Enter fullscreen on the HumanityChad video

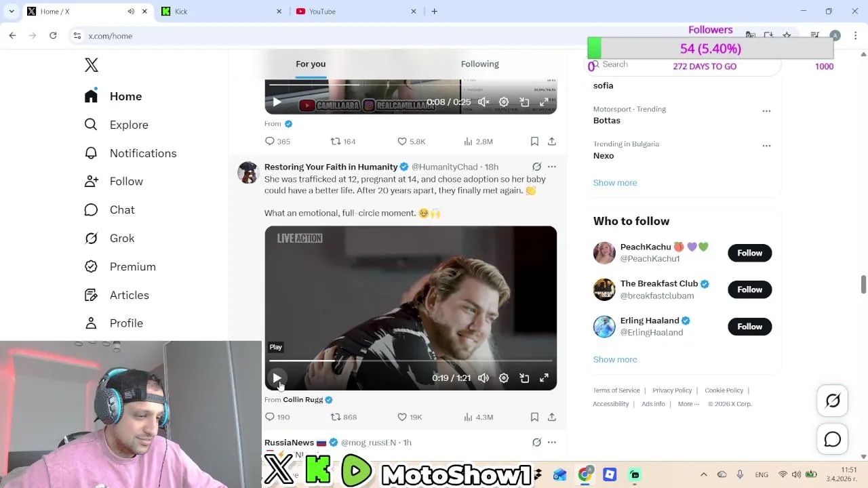(544, 378)
